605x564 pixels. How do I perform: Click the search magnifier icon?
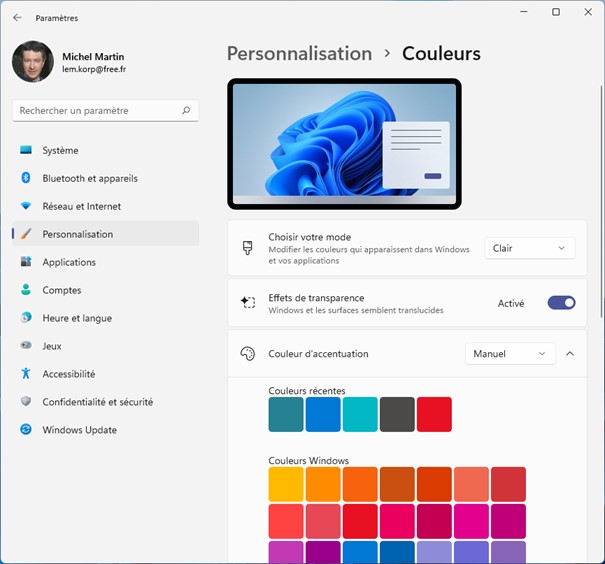(x=186, y=111)
